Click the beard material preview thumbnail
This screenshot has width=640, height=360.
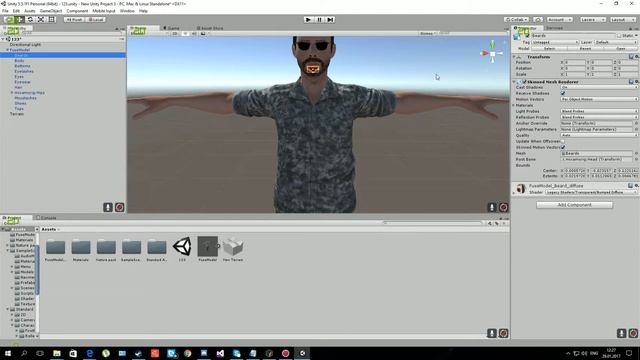pos(520,189)
